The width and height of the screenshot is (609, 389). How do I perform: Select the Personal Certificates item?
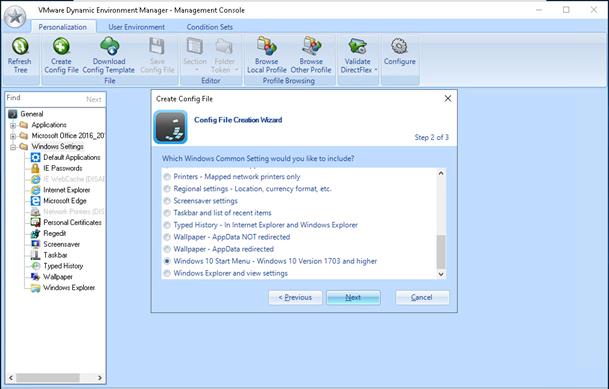[66, 222]
